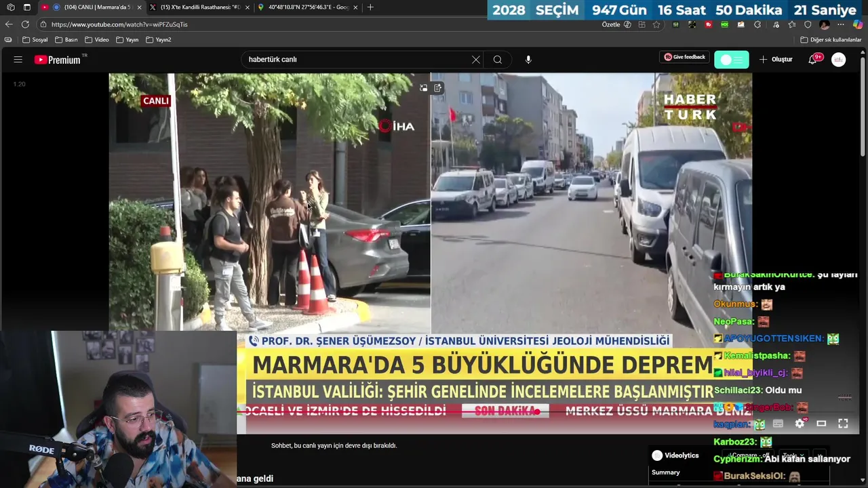868x488 pixels.
Task: Open the Edge split screen icon
Action: 642,24
